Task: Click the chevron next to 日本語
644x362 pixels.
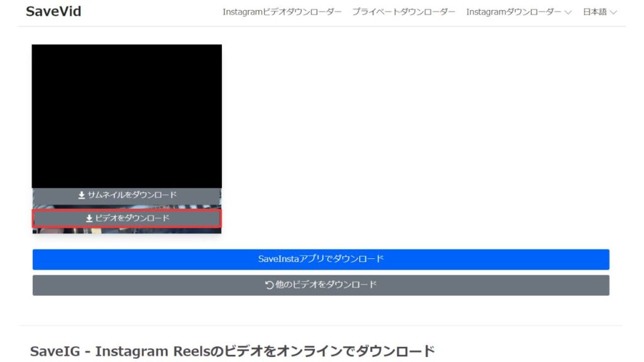Action: click(613, 13)
